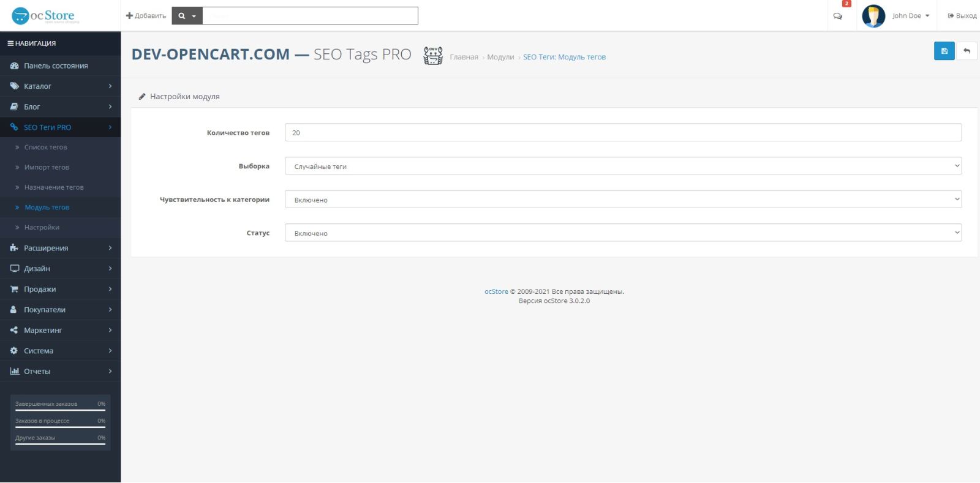Image resolution: width=980 pixels, height=483 pixels.
Task: Click the dashboard icon beside Панель состояния
Action: pos(14,66)
